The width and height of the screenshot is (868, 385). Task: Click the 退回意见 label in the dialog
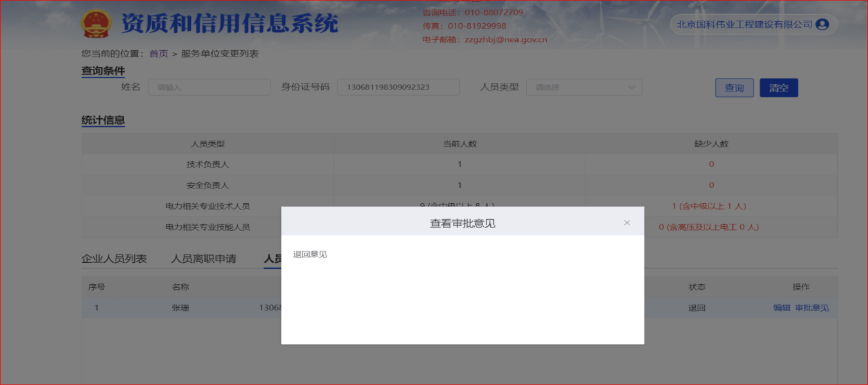pyautogui.click(x=310, y=255)
